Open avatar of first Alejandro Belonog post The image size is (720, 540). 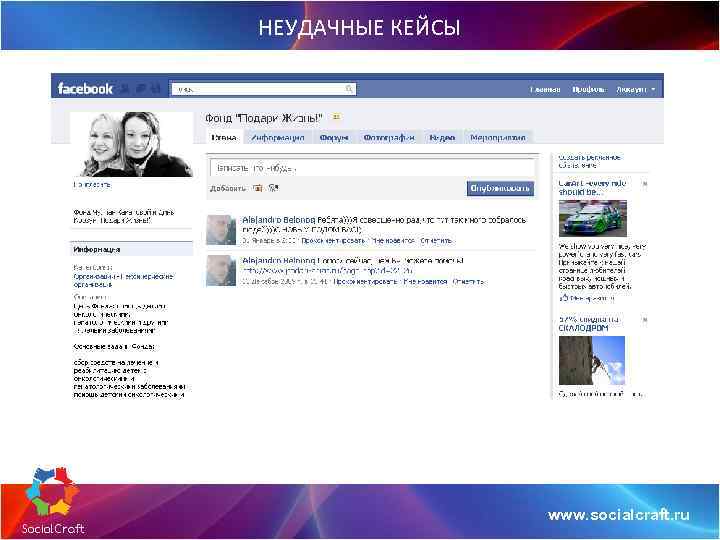click(x=221, y=230)
